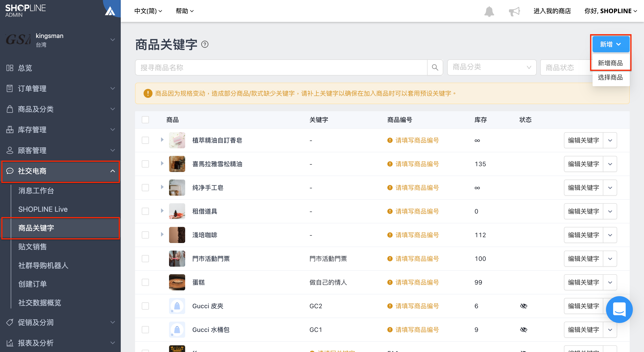Image resolution: width=644 pixels, height=352 pixels.
Task: Choose 选择商品 menu option
Action: [x=610, y=77]
